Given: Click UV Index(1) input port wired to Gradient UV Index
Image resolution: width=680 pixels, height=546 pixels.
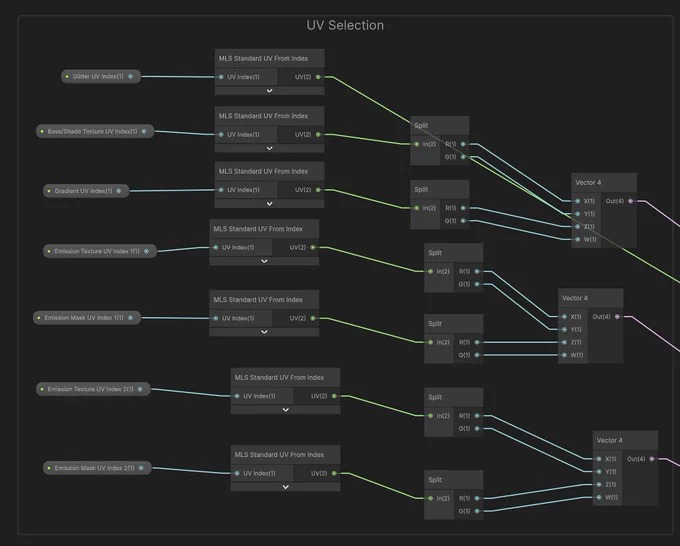Looking at the screenshot, I should click(x=221, y=190).
